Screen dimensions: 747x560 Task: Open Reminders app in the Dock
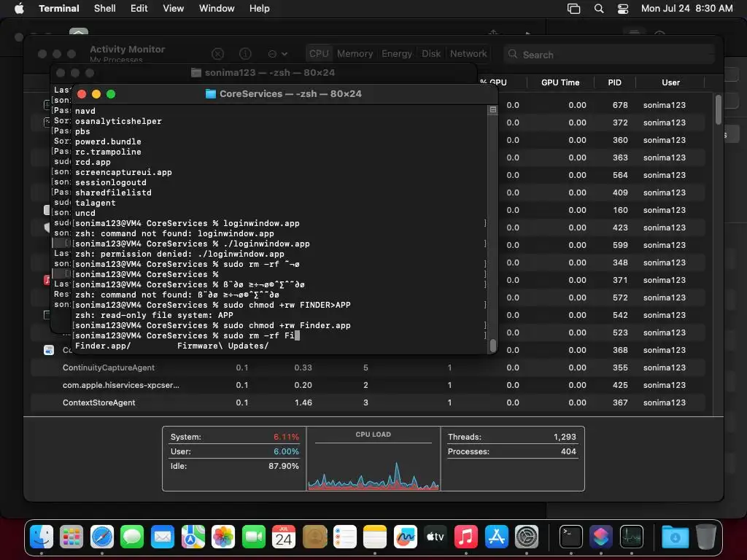345,537
